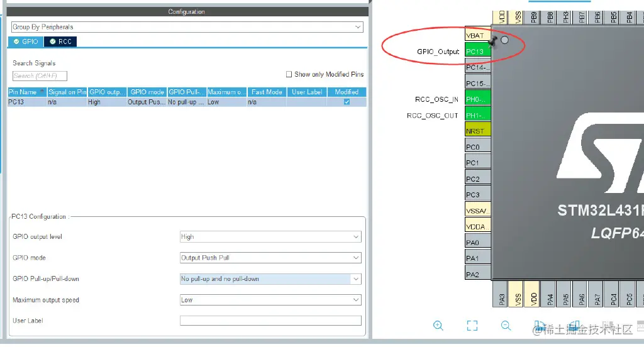Screen dimensions: 644x347
Task: Select the PC13 cell in the pin table
Action: coord(27,102)
